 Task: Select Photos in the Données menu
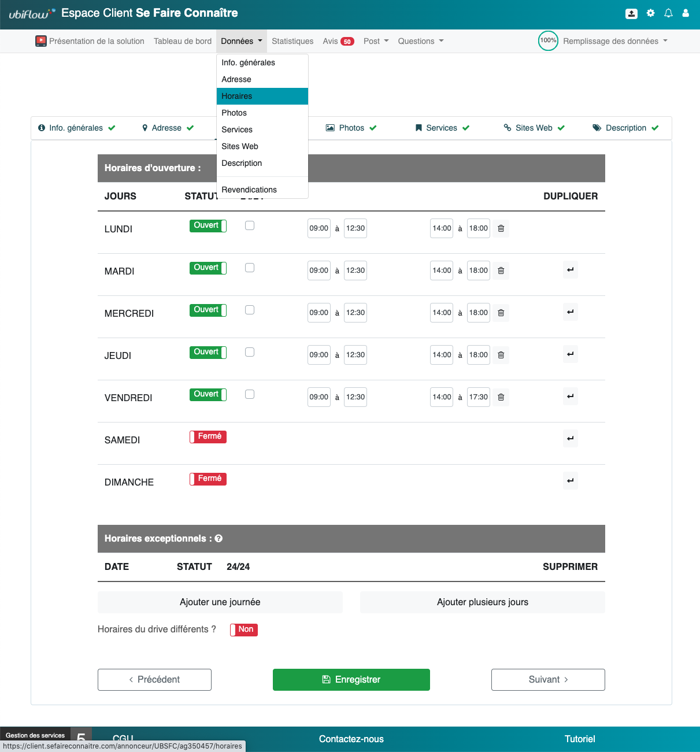[234, 113]
